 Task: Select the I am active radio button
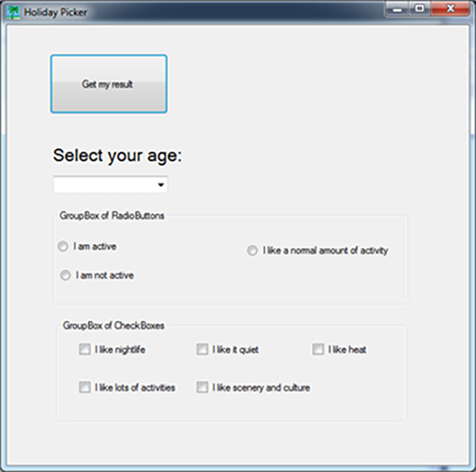(x=63, y=248)
